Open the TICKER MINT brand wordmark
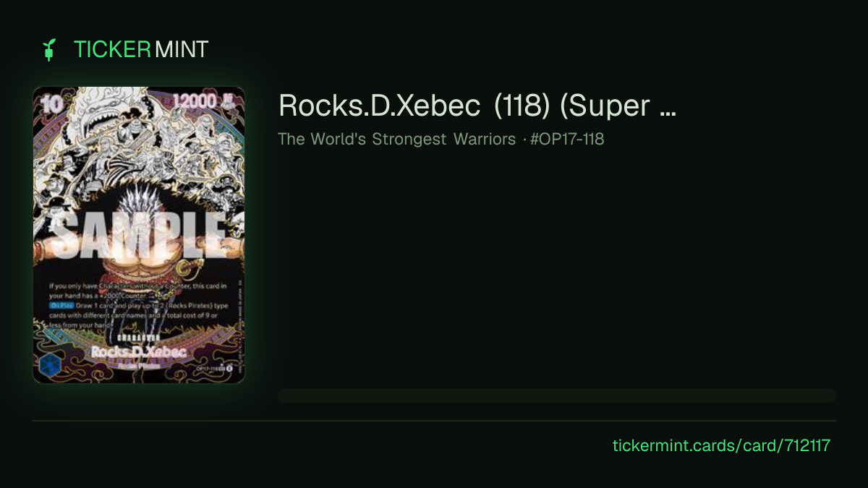Image resolution: width=868 pixels, height=488 pixels. (141, 50)
